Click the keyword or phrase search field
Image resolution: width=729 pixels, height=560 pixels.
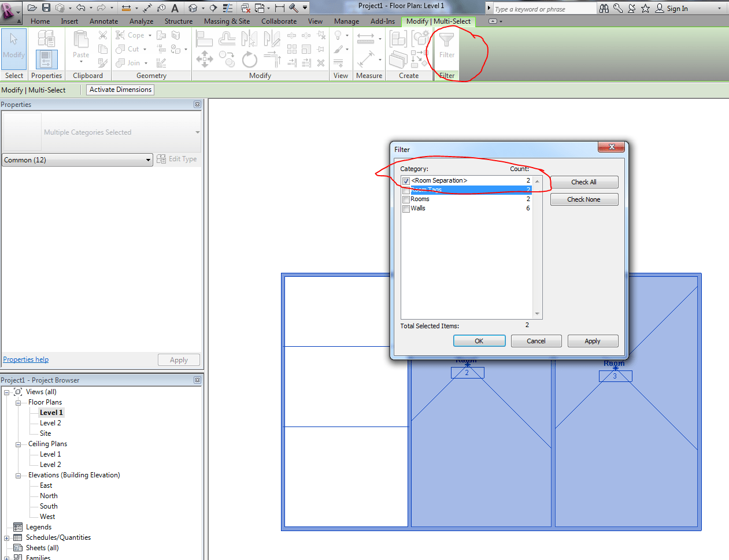pyautogui.click(x=544, y=9)
